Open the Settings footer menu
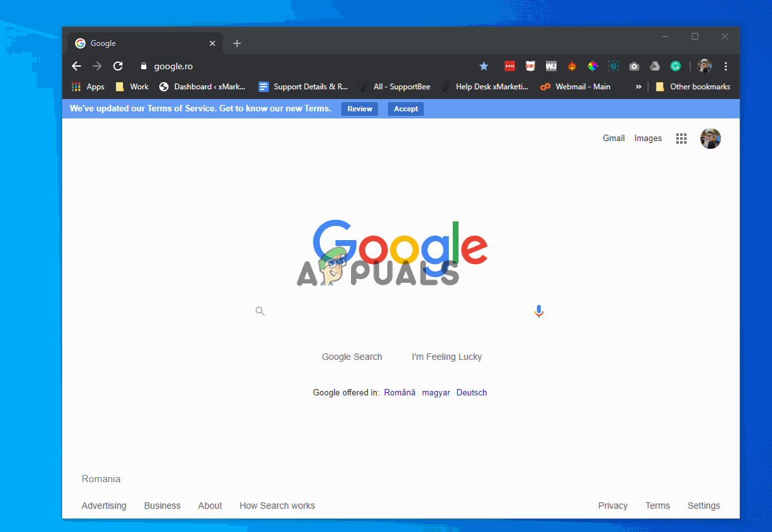Screen dimensions: 772x532 point(703,505)
